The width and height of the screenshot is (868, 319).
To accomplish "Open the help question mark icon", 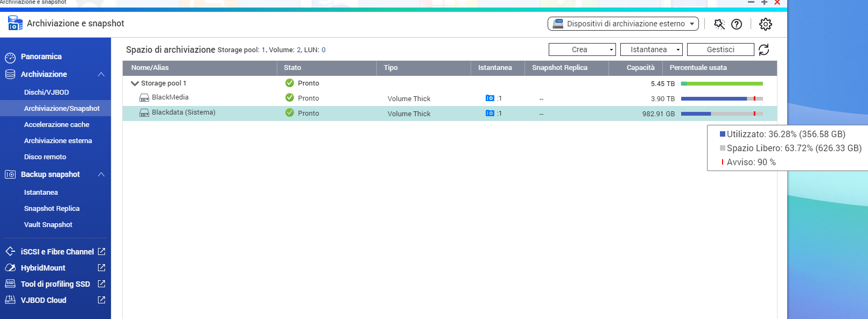I will 737,24.
